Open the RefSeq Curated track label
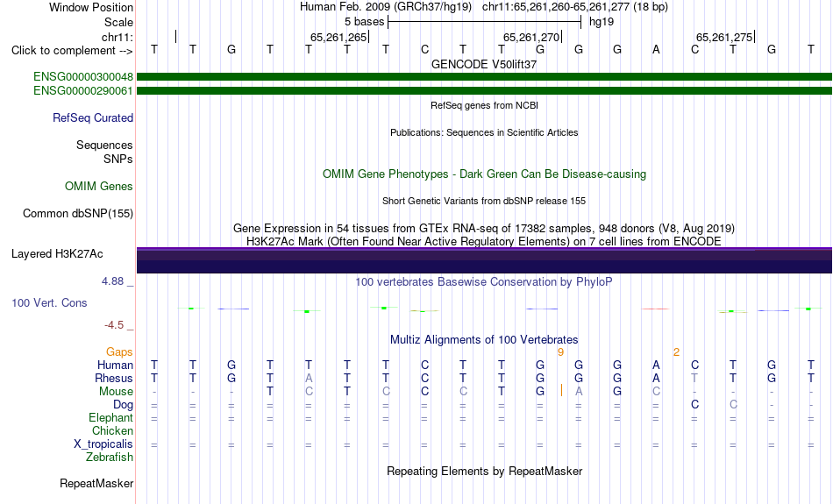Image resolution: width=833 pixels, height=504 pixels. (x=93, y=118)
